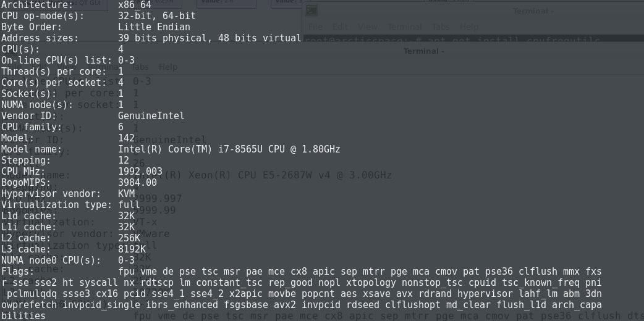Viewport: 644px width, 321px height.
Task: Click the i7-8565U model name text
Action: tap(229, 149)
